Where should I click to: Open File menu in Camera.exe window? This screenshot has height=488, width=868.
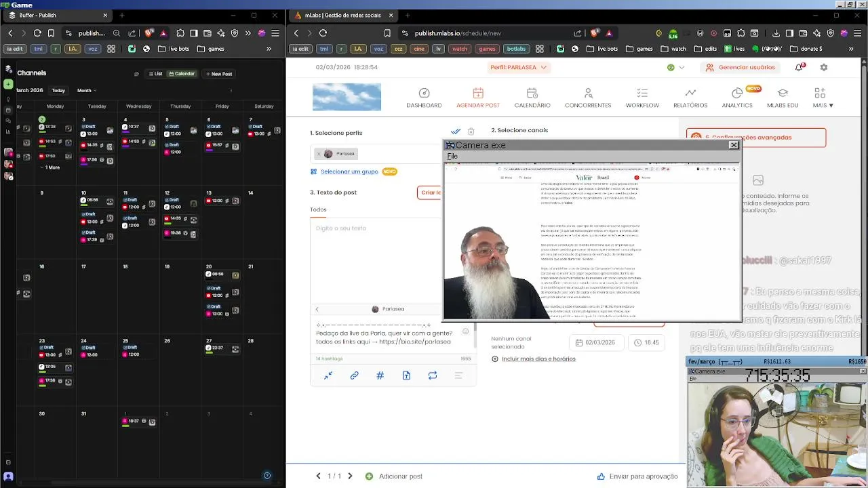[452, 157]
